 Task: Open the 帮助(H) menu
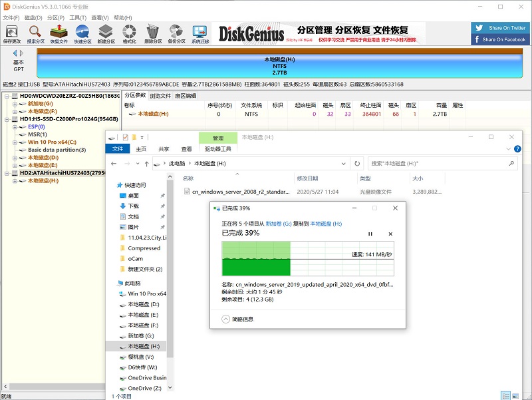pyautogui.click(x=122, y=18)
